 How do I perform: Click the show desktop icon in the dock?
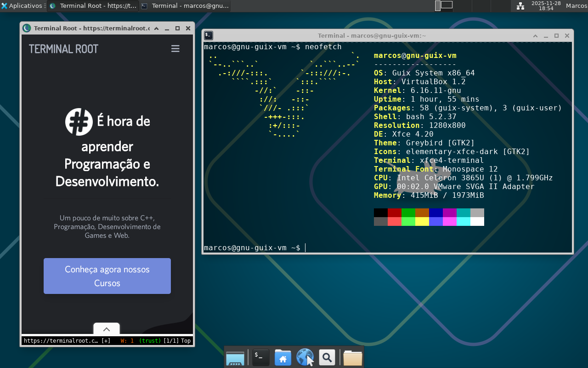click(235, 357)
